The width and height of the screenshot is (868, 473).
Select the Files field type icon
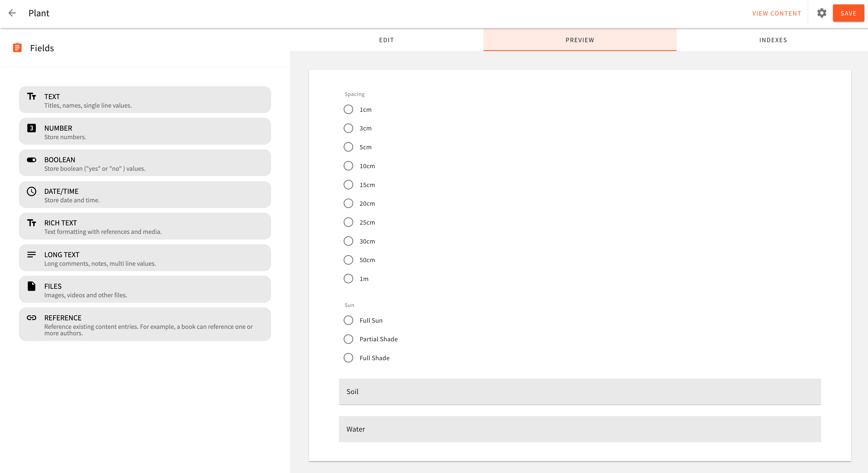pyautogui.click(x=31, y=286)
